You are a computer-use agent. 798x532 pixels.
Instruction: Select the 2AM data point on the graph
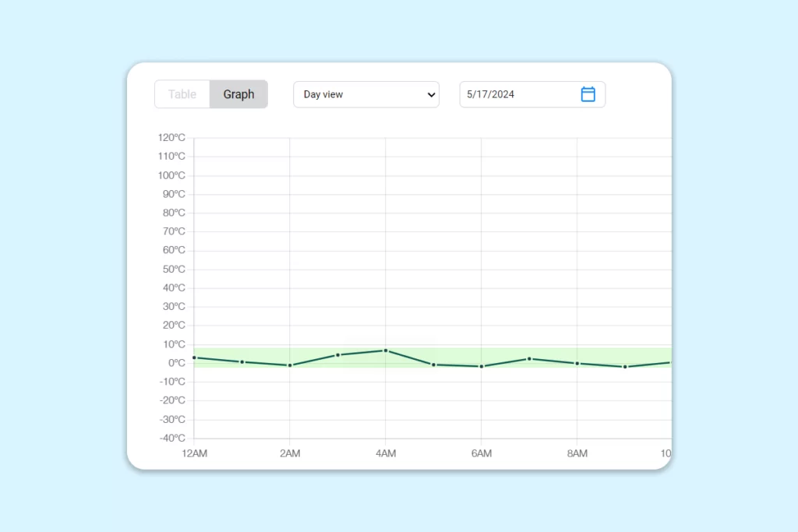pos(290,365)
